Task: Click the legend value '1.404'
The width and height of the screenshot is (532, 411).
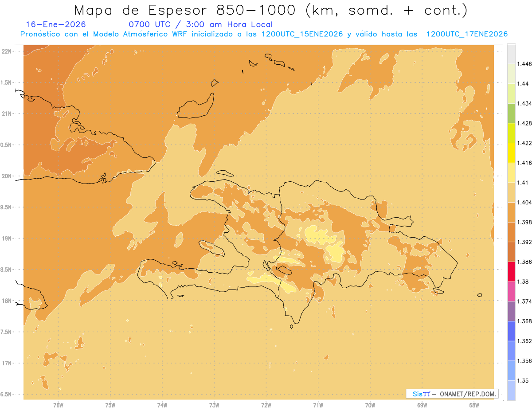Action: [524, 202]
